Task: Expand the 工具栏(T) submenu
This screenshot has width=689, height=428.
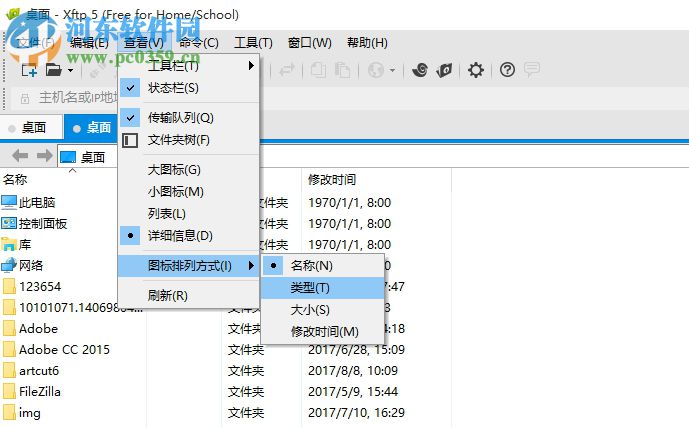Action: pyautogui.click(x=189, y=66)
